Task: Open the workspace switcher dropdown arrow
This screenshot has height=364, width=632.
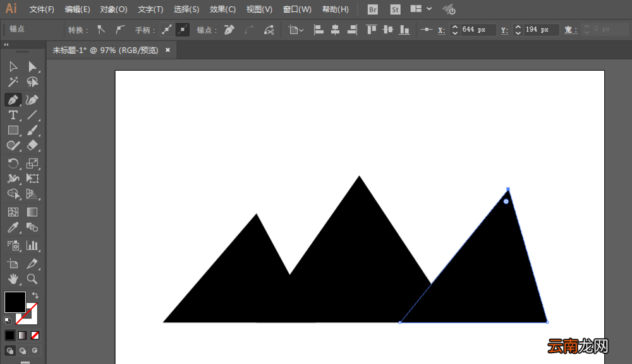Action: [429, 9]
